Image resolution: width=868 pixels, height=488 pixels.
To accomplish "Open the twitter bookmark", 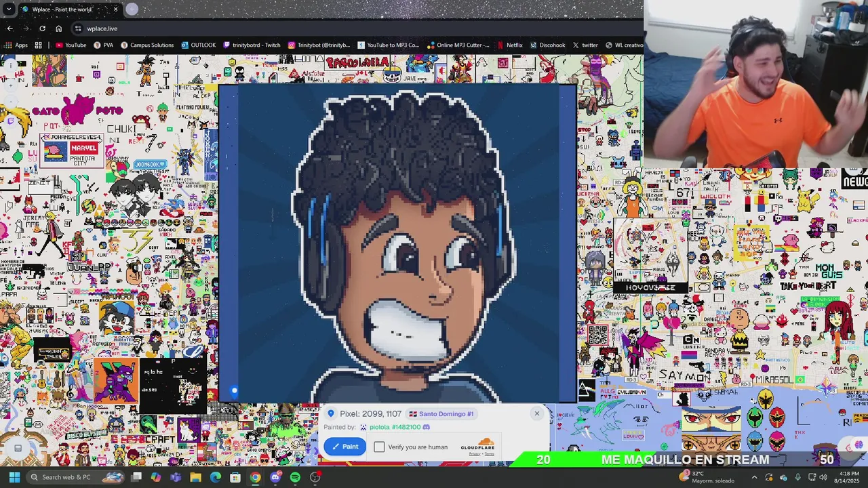I will point(585,45).
